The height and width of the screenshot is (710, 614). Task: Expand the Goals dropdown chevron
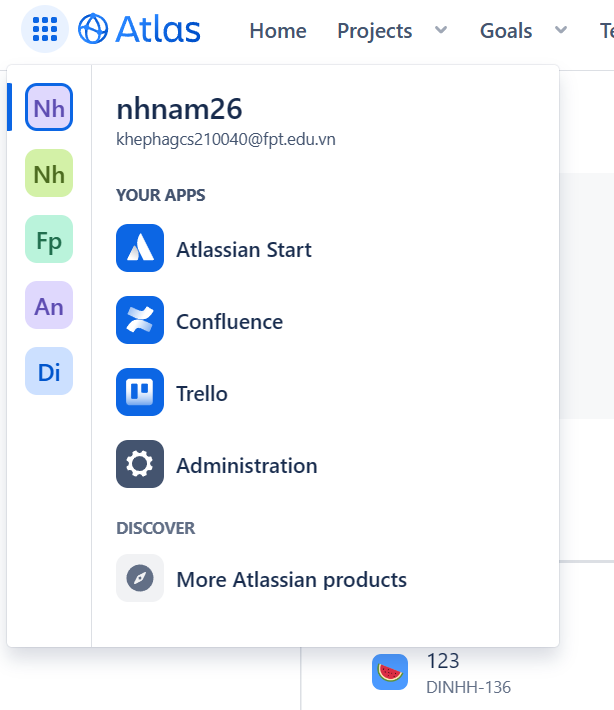[x=561, y=30]
